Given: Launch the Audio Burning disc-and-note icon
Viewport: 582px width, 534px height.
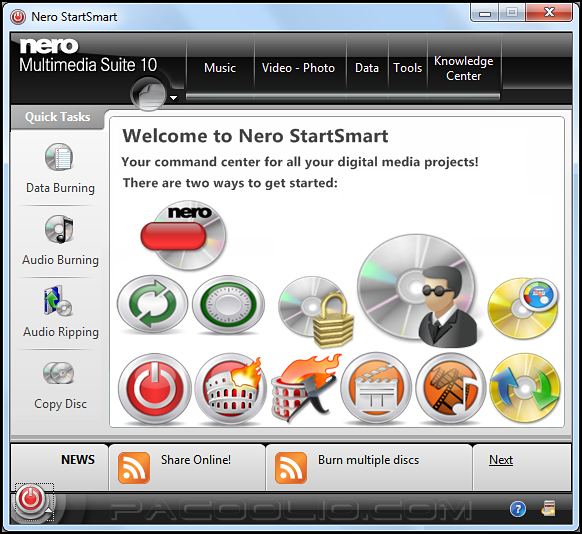Looking at the screenshot, I should [x=59, y=229].
